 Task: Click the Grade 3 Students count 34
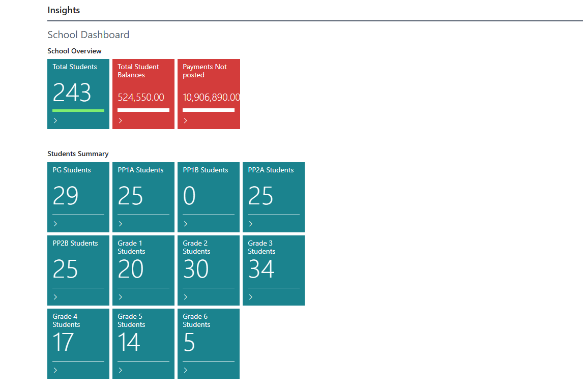coord(261,268)
